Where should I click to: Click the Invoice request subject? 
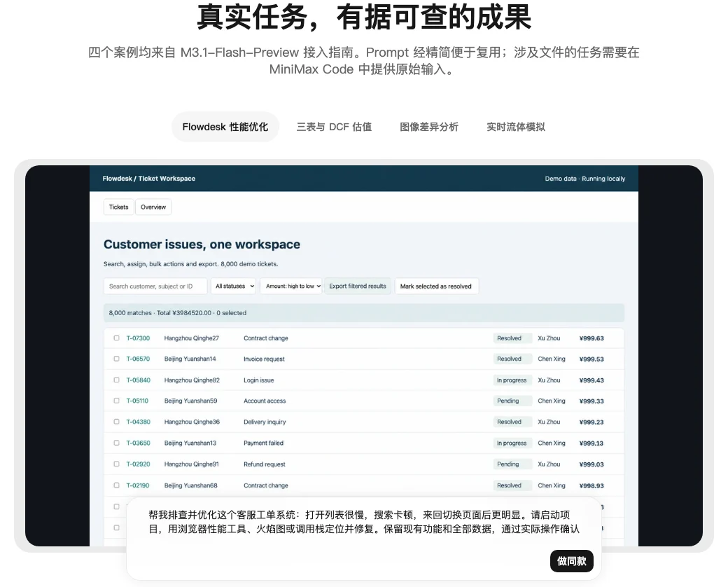coord(264,359)
